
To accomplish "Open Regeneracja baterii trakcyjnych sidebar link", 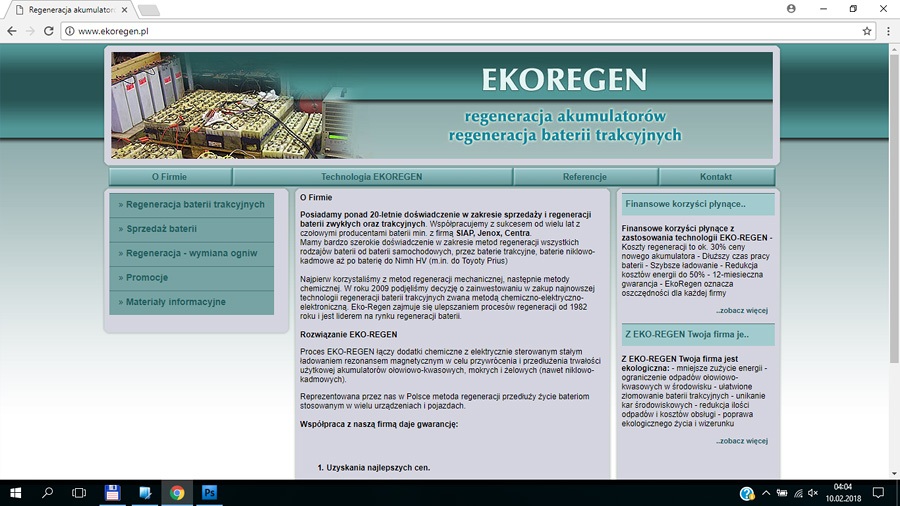I will (x=195, y=205).
